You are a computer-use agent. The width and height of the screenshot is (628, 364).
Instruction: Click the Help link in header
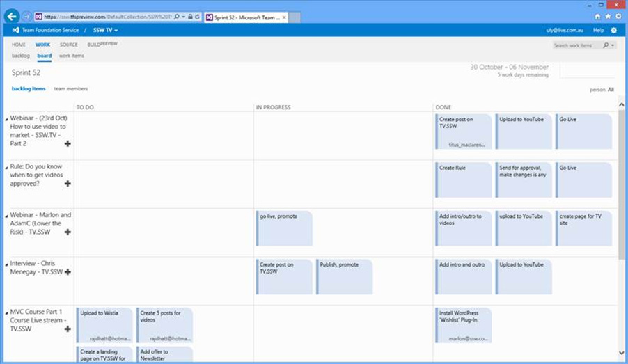[598, 31]
